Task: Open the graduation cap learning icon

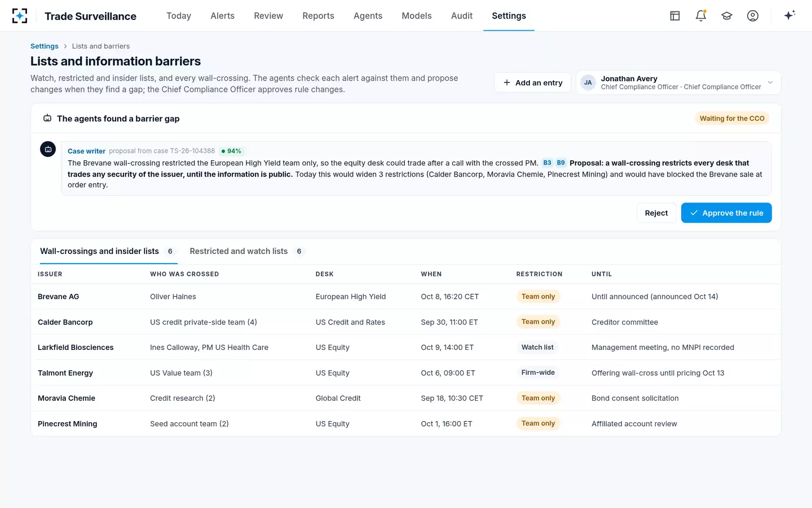Action: coord(727,16)
